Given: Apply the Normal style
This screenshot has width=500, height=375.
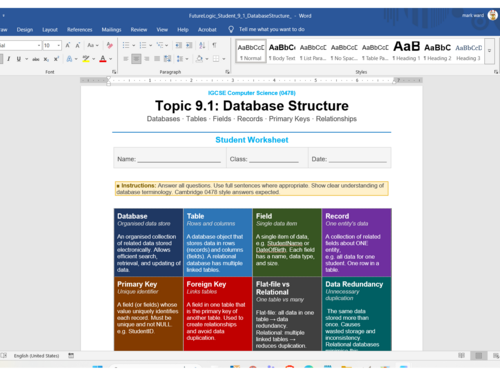Looking at the screenshot, I should tap(251, 51).
